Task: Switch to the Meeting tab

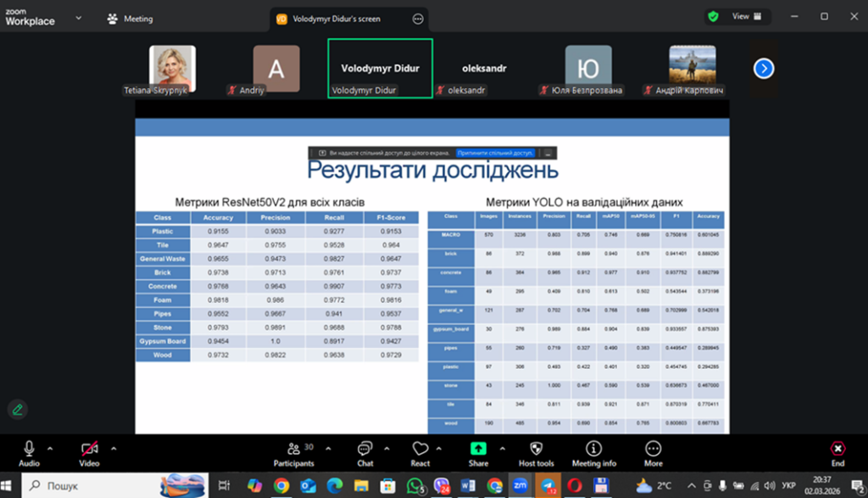Action: (x=131, y=18)
